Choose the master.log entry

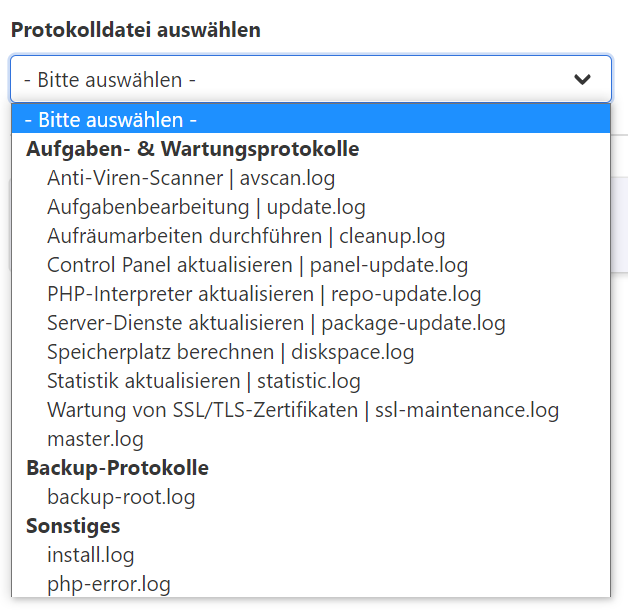coord(95,439)
